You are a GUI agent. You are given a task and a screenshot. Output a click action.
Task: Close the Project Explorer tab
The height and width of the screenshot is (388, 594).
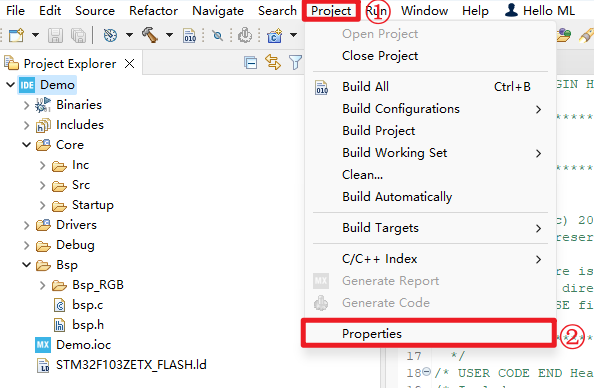click(130, 64)
